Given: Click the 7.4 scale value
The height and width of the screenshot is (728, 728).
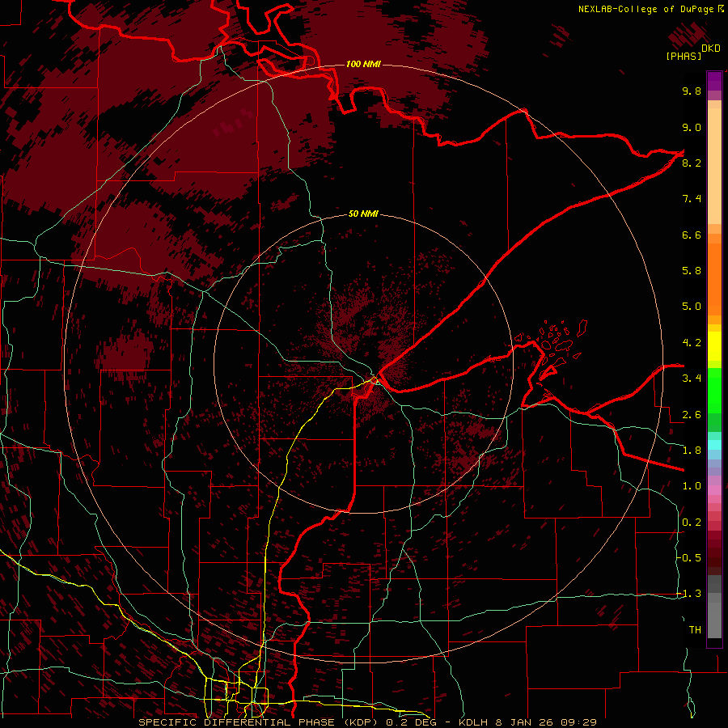Looking at the screenshot, I should click(x=692, y=199).
